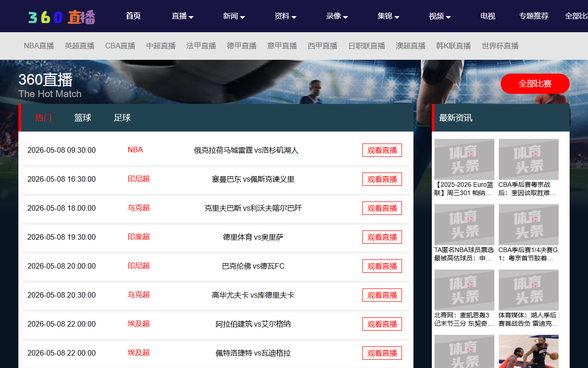The image size is (588, 368).
Task: Click 观看直播 for 巴克伦佛 vs德瓦FC
Action: (x=382, y=266)
